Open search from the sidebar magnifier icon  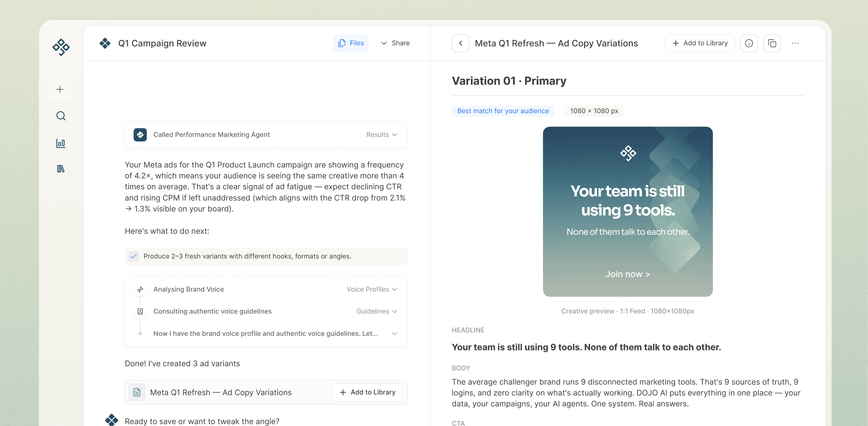coord(61,116)
